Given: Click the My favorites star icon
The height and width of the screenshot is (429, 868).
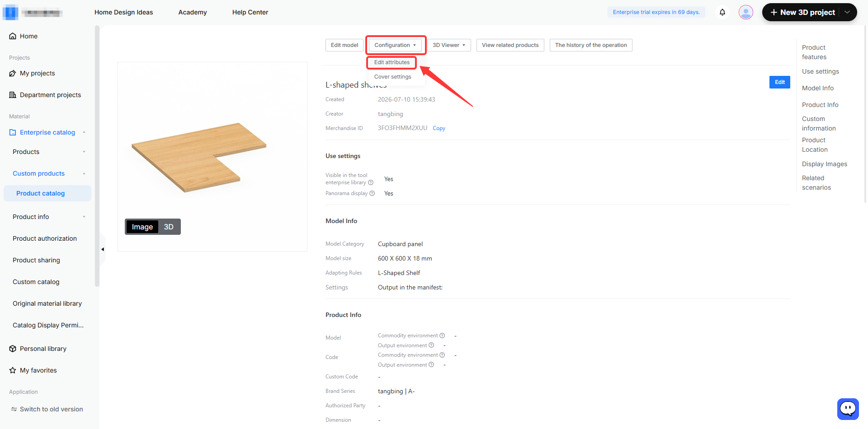Looking at the screenshot, I should click(13, 370).
